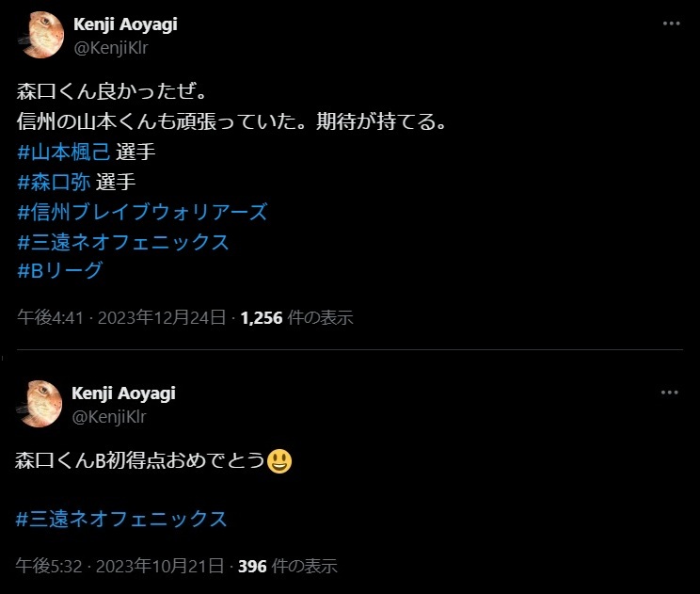Open timestamp 午後4:41 2023年12月24日
Screen dimensions: 700x594
pos(121,317)
